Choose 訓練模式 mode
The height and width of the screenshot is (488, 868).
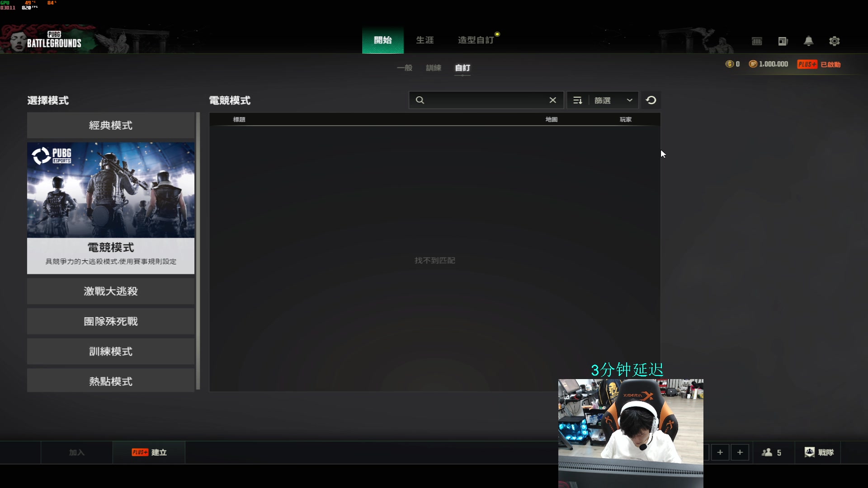(x=111, y=352)
